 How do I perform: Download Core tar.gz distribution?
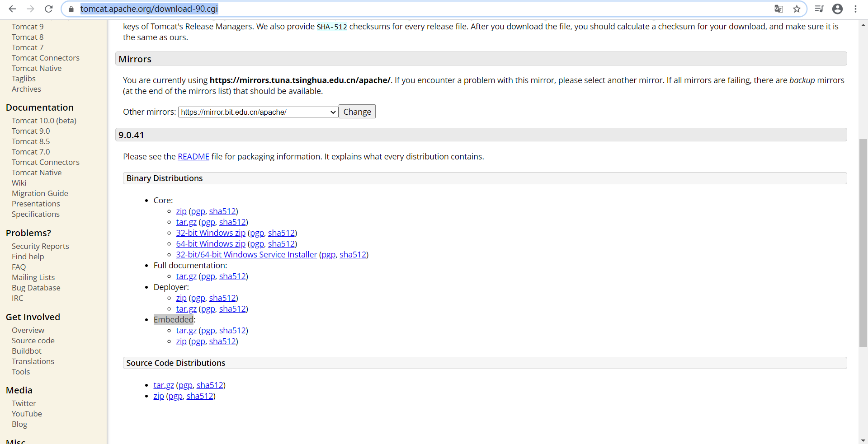(186, 222)
